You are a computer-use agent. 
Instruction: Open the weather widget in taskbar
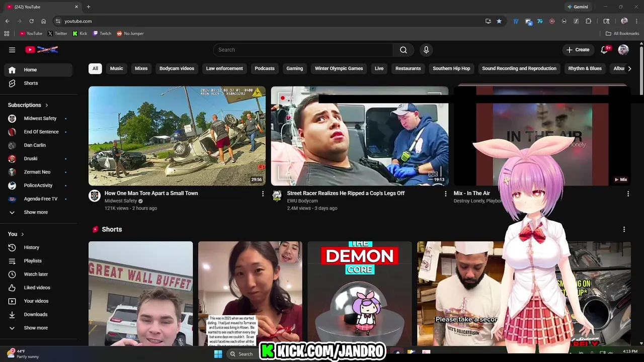tap(23, 354)
